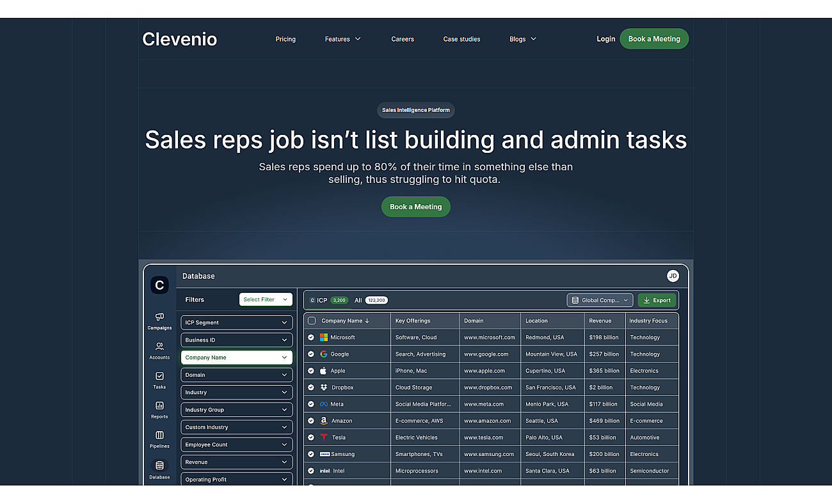Click the Tesla logo icon
This screenshot has width=832, height=504.
point(324,437)
